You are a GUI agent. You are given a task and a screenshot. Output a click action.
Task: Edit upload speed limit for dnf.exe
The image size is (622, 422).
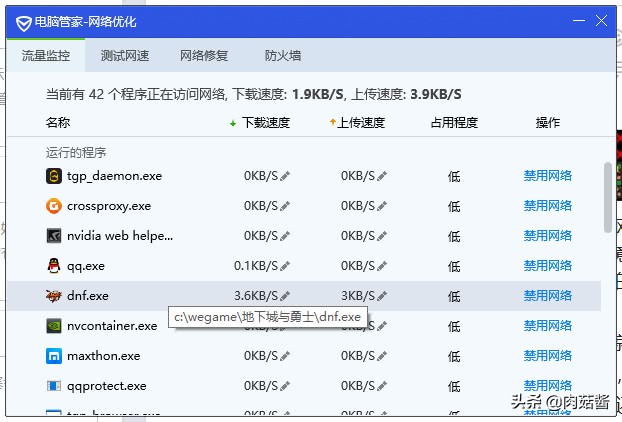[x=382, y=296]
